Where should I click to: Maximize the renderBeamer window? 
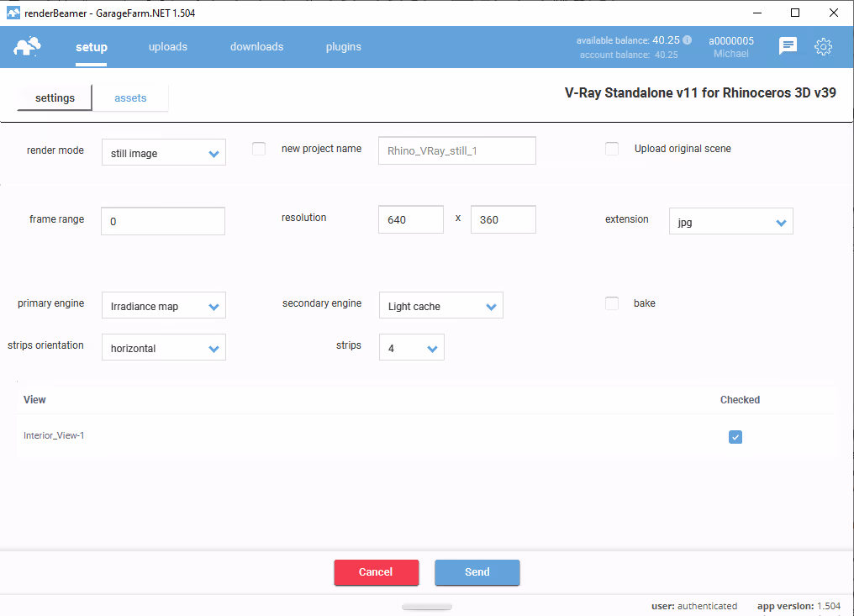pyautogui.click(x=795, y=13)
